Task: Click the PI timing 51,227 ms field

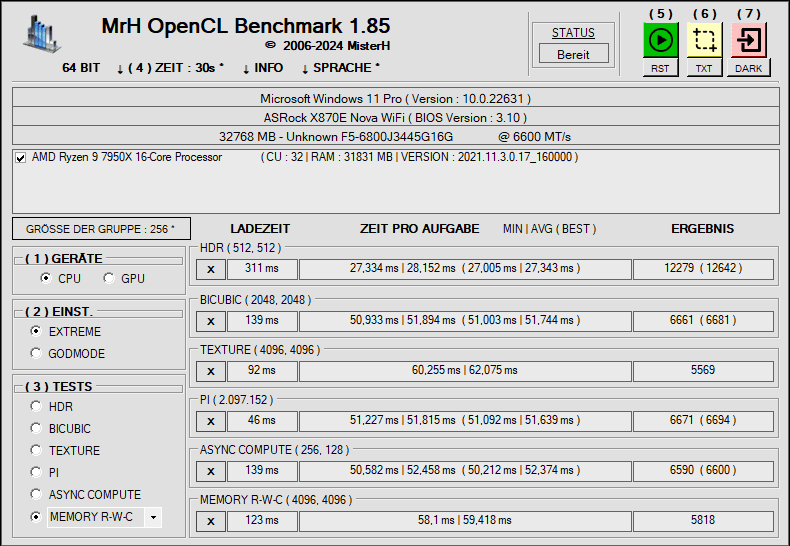Action: coord(465,420)
